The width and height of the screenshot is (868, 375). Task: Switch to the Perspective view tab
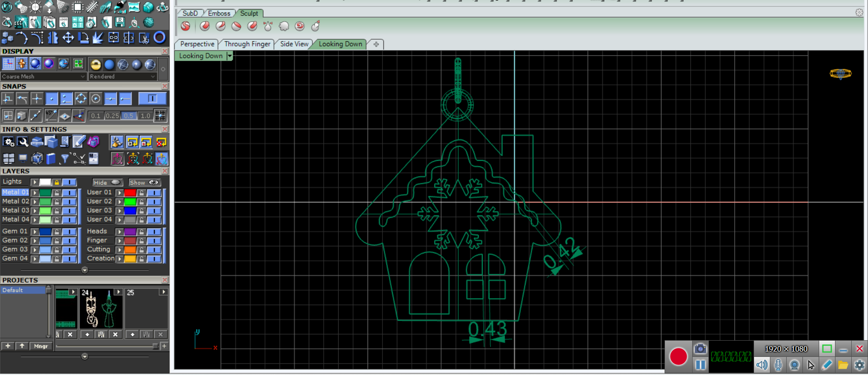coord(197,44)
